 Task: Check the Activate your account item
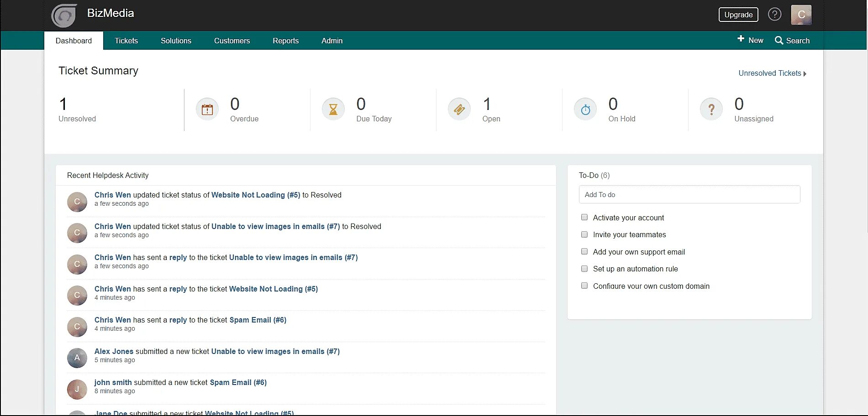tap(584, 217)
